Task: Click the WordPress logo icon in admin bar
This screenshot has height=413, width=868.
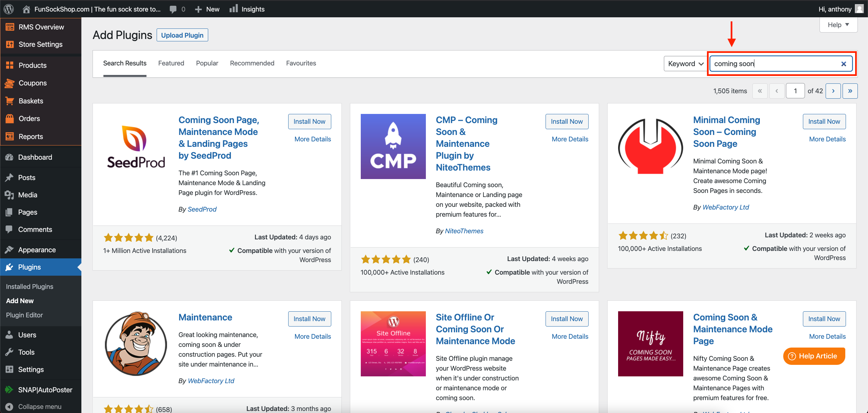Action: 9,9
